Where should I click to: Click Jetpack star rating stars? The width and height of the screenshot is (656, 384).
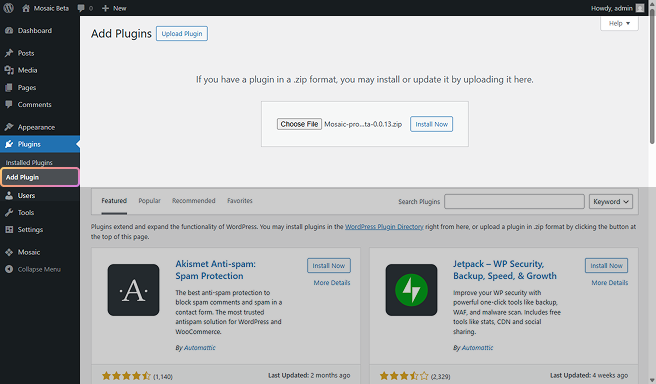point(404,376)
